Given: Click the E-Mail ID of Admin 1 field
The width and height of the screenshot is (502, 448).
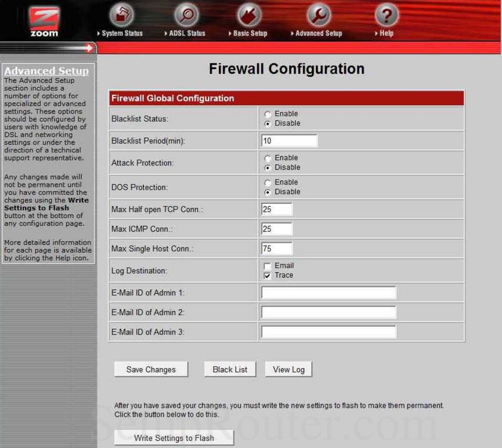Looking at the screenshot, I should [328, 292].
